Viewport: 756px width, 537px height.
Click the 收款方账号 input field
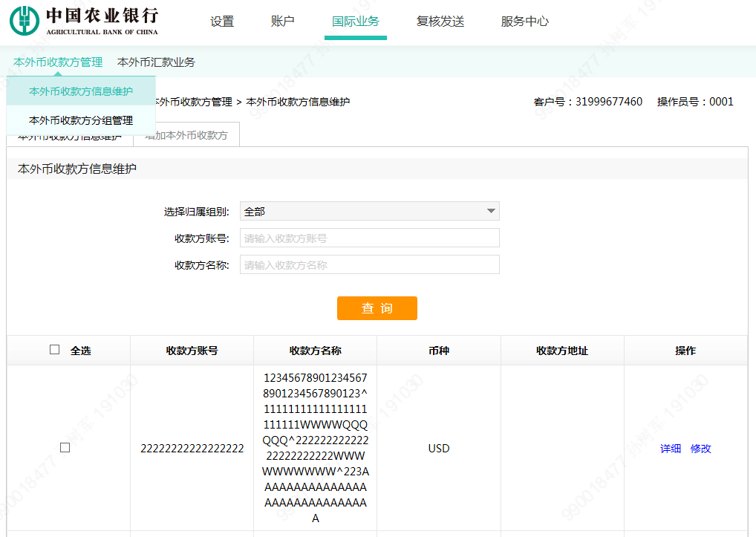click(369, 238)
